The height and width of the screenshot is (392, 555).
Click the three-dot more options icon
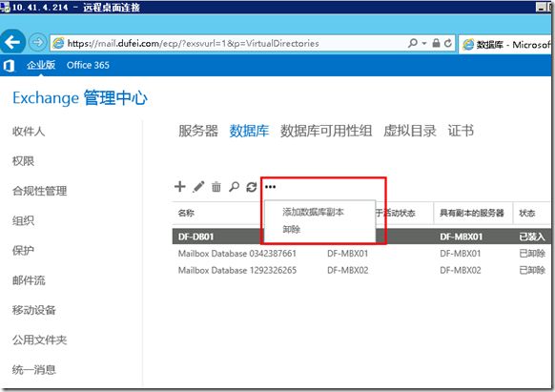tap(270, 187)
